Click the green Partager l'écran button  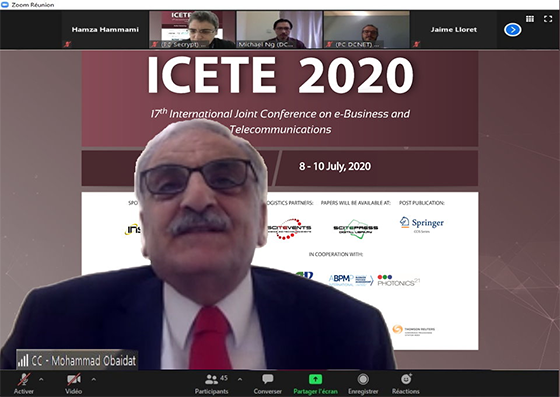315,384
